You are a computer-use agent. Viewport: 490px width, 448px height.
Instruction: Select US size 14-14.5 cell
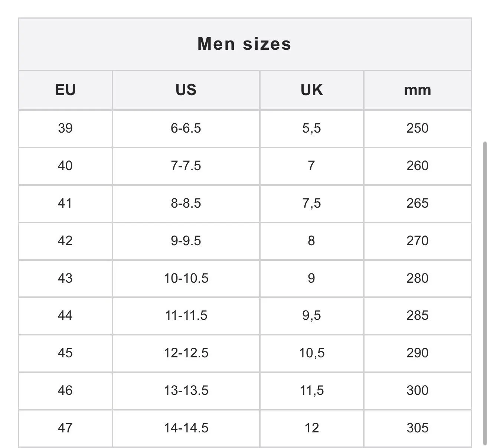[x=186, y=428]
